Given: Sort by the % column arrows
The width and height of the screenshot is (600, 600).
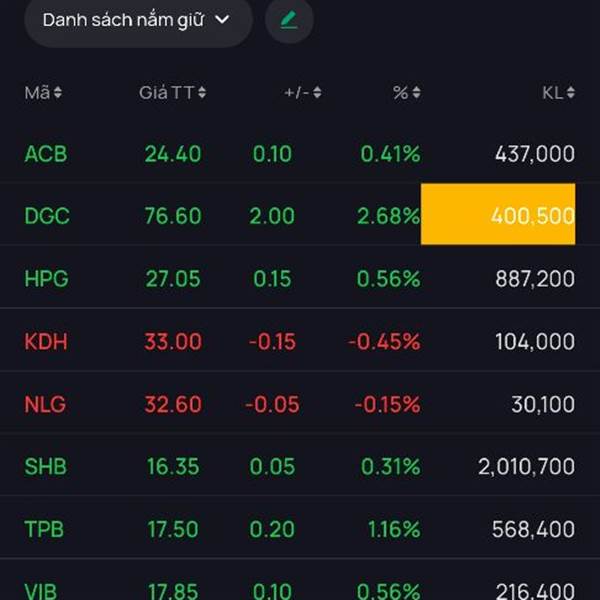Looking at the screenshot, I should [x=416, y=93].
